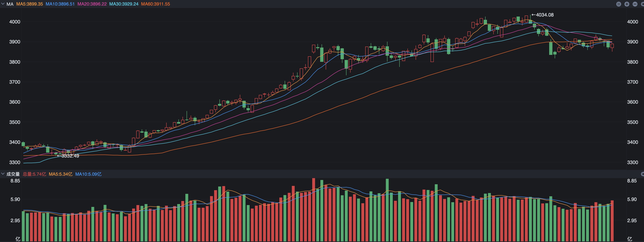
Task: Collapse the 成交量 volume panel chevron
Action: [x=3, y=174]
